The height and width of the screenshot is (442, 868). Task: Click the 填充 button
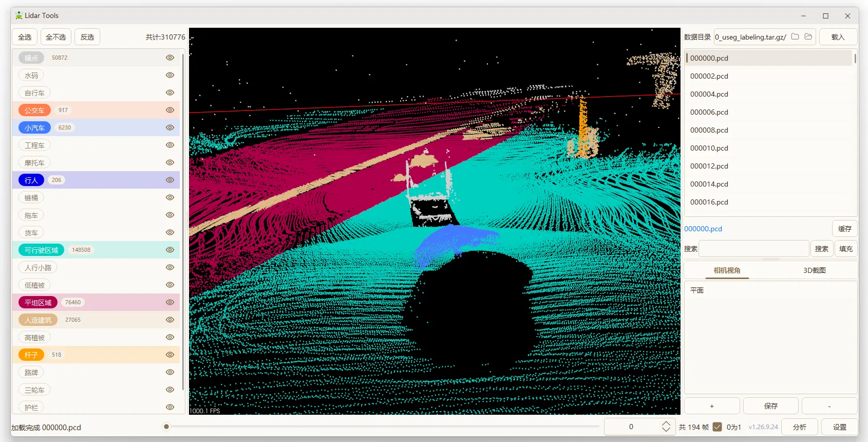pyautogui.click(x=846, y=249)
